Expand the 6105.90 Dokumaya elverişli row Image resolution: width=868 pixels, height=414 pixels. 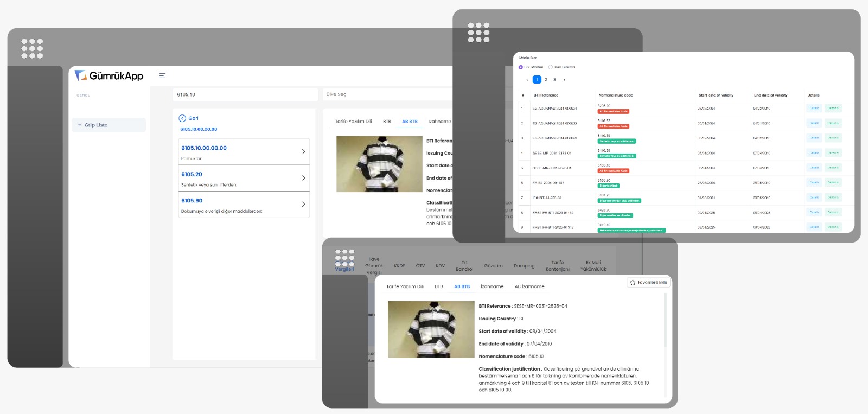point(303,205)
